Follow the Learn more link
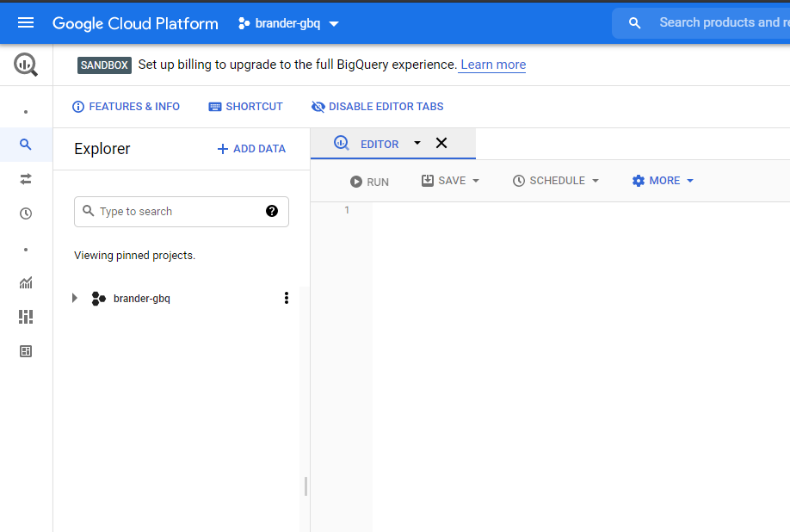The width and height of the screenshot is (790, 532). pyautogui.click(x=492, y=65)
